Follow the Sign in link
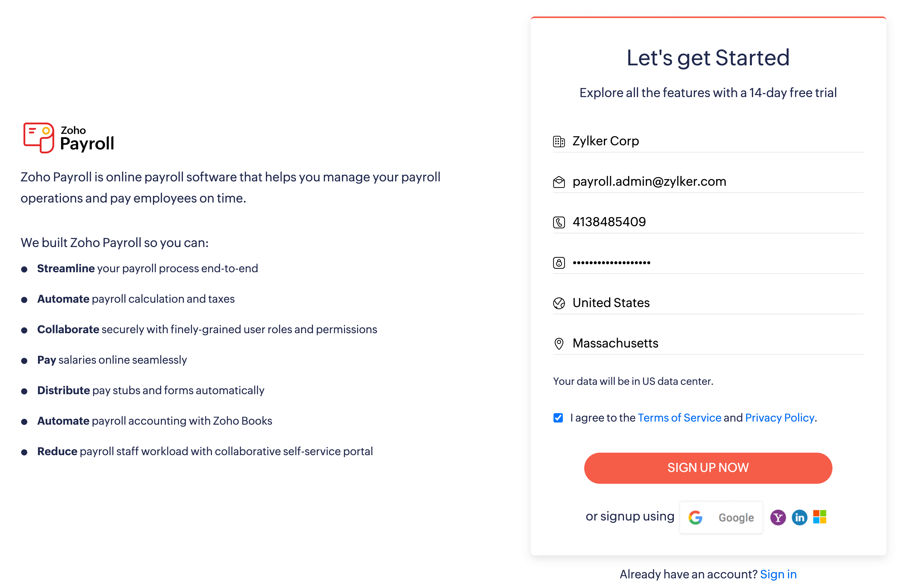909x588 pixels. pyautogui.click(x=778, y=574)
